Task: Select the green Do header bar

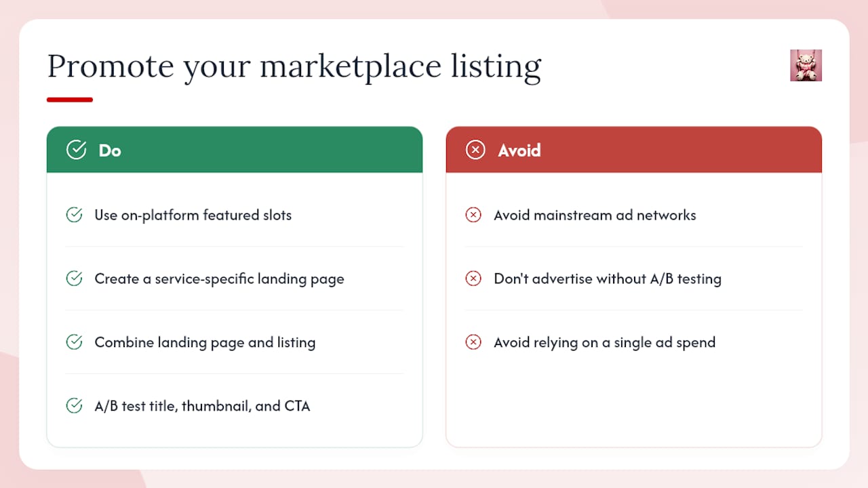Action: (235, 150)
